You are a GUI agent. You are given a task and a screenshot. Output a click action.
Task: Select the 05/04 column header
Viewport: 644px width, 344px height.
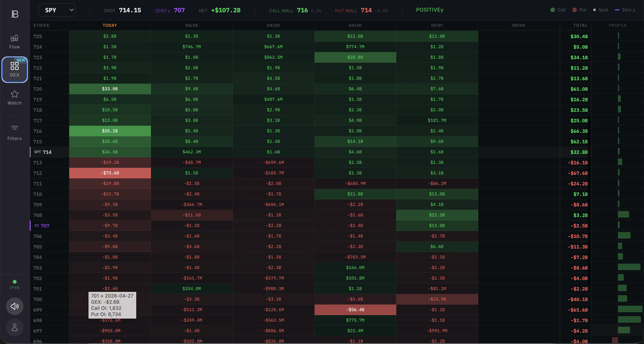[x=518, y=25]
